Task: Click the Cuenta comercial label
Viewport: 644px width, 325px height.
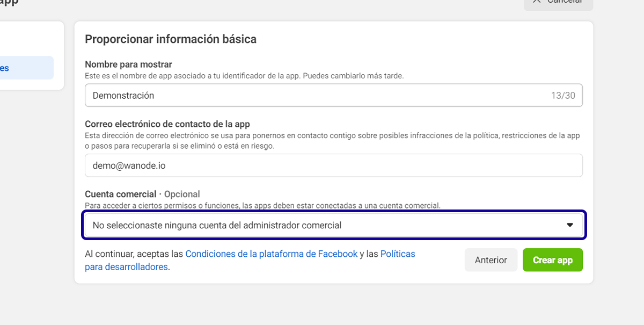Action: [120, 194]
